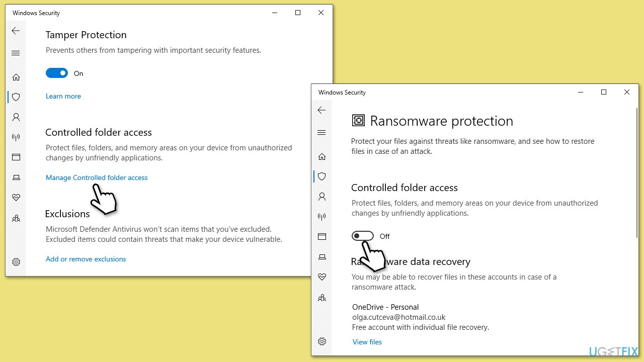Image resolution: width=644 pixels, height=362 pixels.
Task: Turn off the Tamper Protection toggle
Action: pos(57,73)
